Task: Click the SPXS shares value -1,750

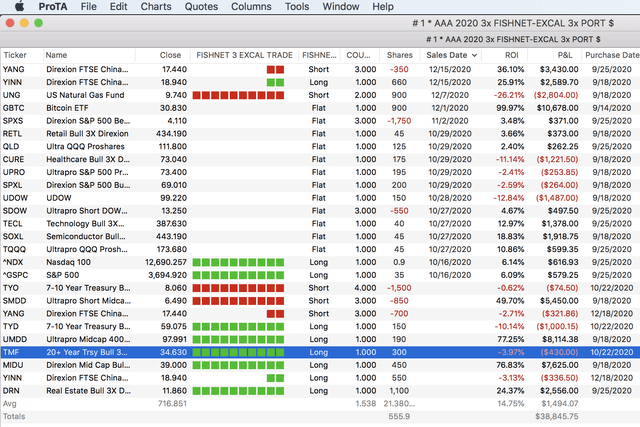Action: tap(399, 121)
